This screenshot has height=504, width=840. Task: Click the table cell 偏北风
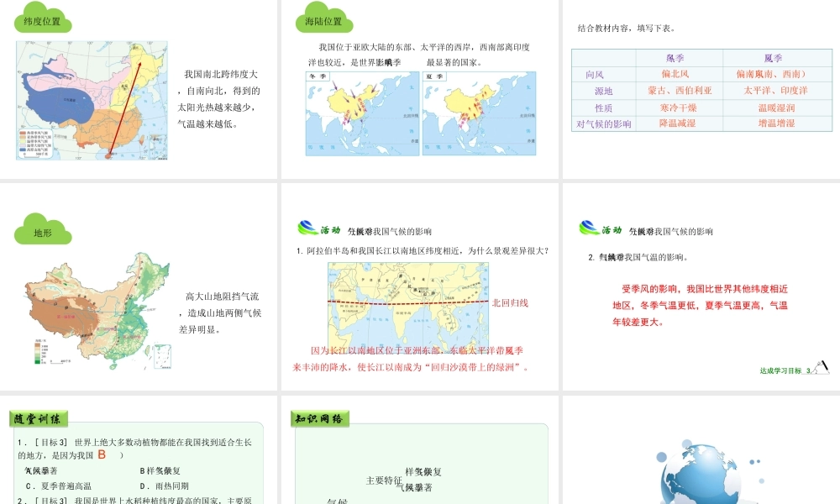675,74
